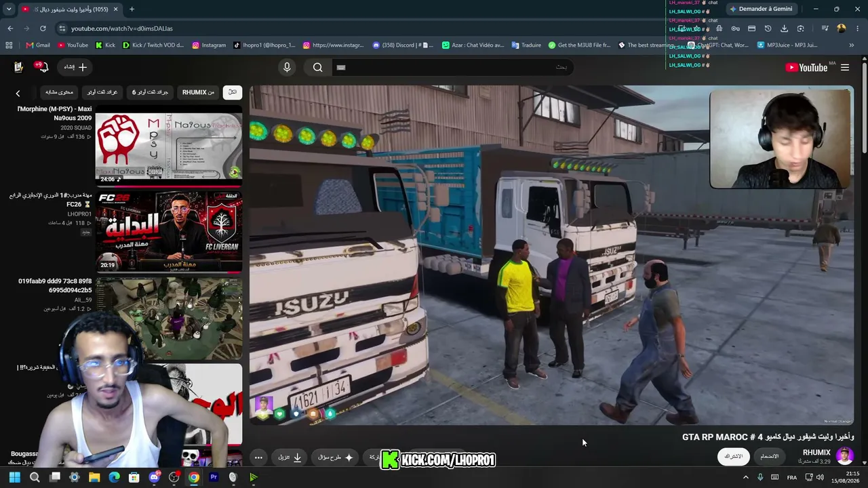Open Windows taskbar search
Viewport: 868px width, 488px height.
coord(35,477)
